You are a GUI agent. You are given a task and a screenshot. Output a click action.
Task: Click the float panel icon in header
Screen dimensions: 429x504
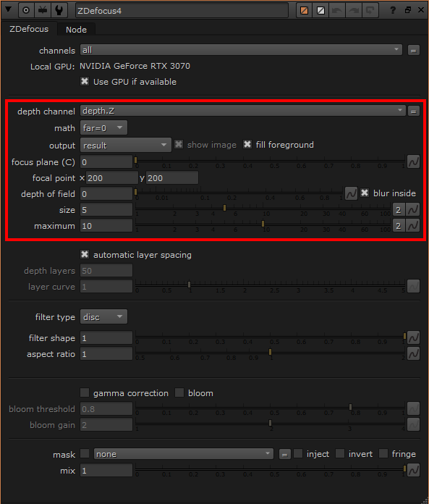coord(408,10)
